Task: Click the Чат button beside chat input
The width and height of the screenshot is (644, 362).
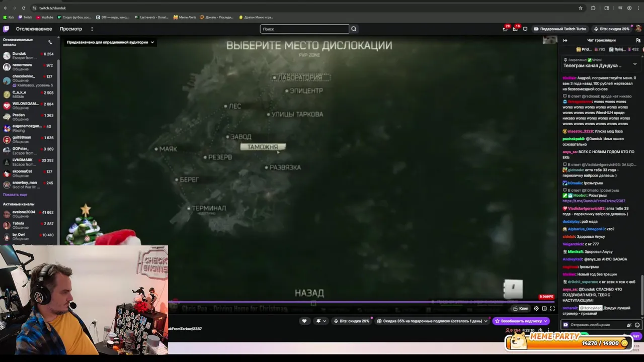Action: point(636,336)
